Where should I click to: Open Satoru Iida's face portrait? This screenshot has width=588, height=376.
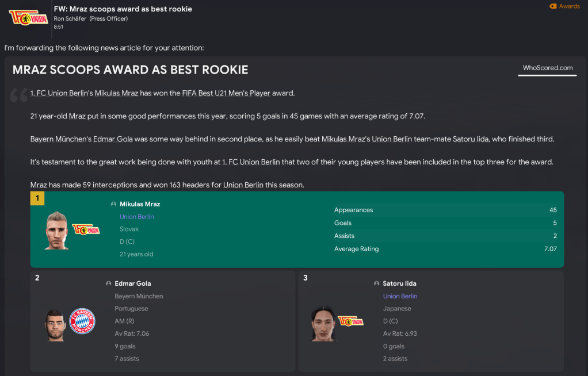pyautogui.click(x=322, y=324)
